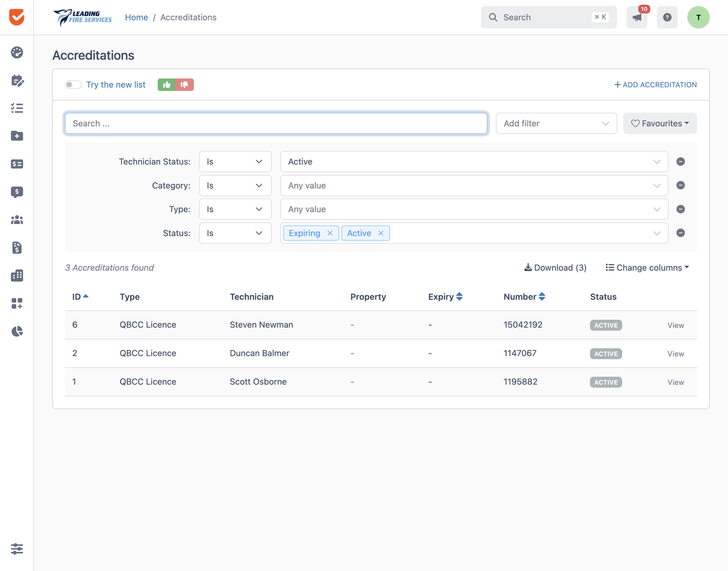The height and width of the screenshot is (571, 728).
Task: Open the sliders settings icon at sidebar bottom
Action: [x=17, y=549]
